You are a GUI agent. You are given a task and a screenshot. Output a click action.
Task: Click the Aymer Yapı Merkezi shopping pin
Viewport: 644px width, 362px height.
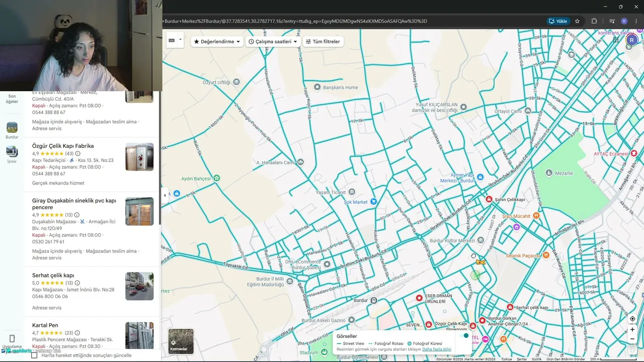(x=480, y=177)
